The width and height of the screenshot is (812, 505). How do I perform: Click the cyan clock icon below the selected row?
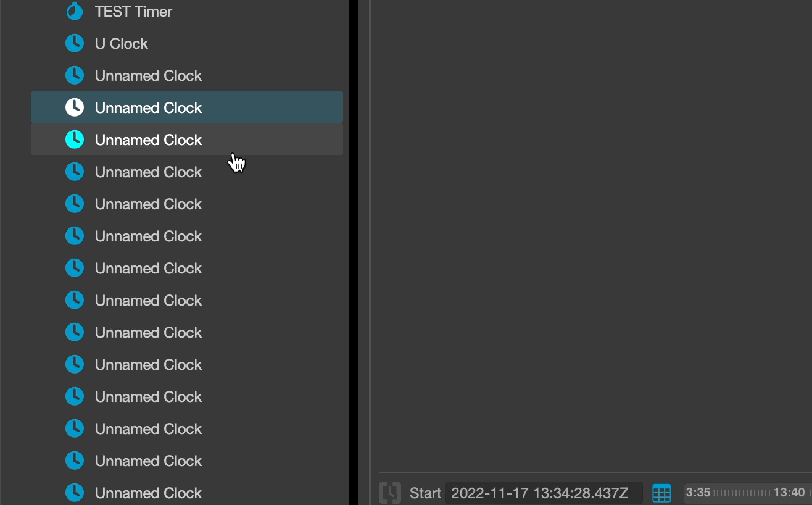tap(74, 139)
